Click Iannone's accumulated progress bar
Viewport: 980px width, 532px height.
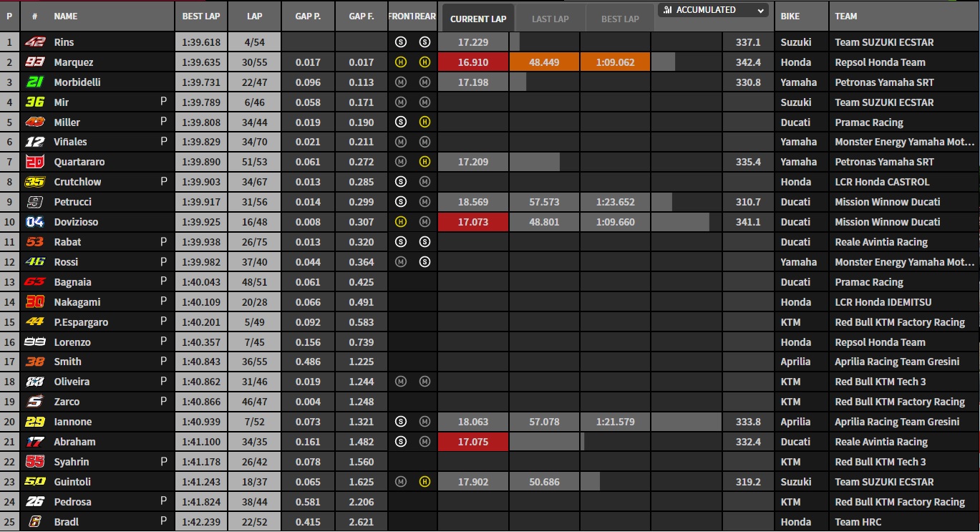pyautogui.click(x=687, y=422)
